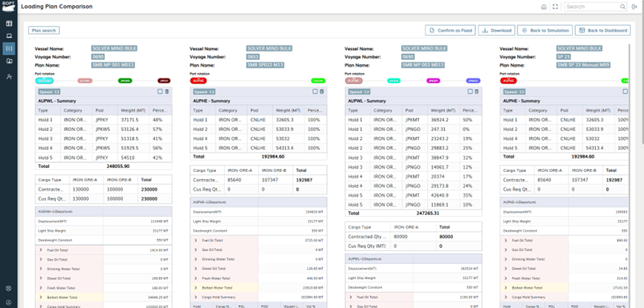Screen dimensions: 644x308
Task: Select the checkbox on SMB MP 003 plan
Action: [469, 91]
